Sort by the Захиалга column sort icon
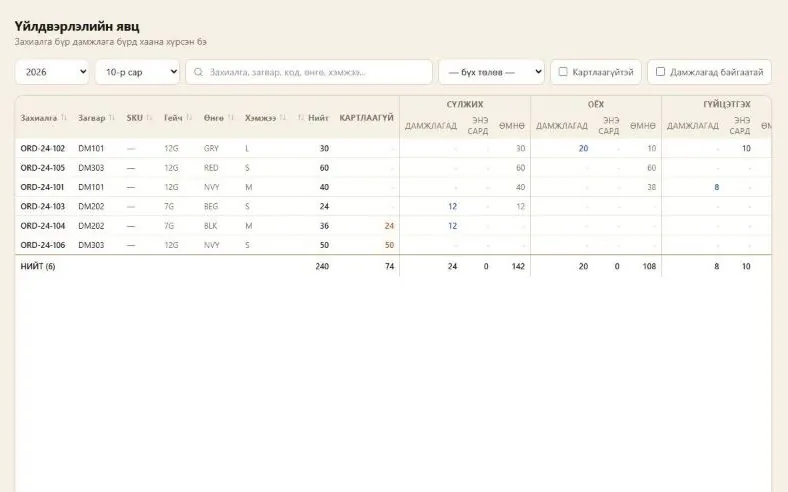Viewport: 788px width, 492px height. [x=64, y=118]
